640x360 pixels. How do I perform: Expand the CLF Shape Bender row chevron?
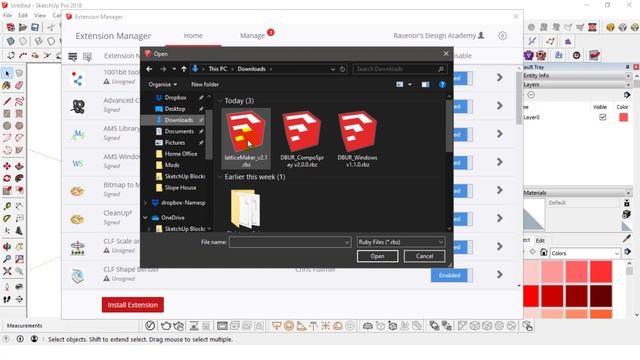(500, 275)
